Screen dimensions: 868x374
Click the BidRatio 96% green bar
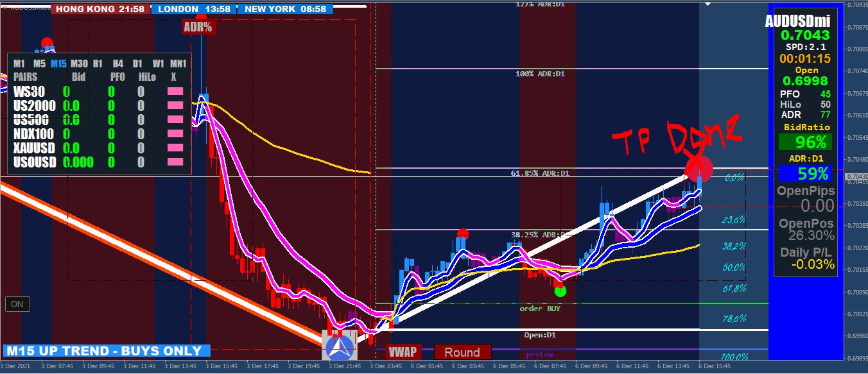(x=805, y=142)
